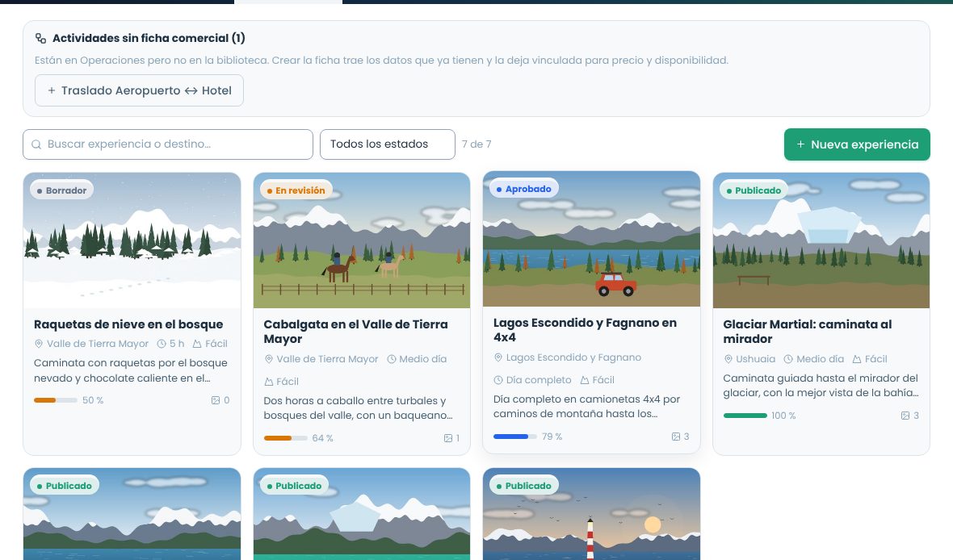953x560 pixels.
Task: Click the 100 % progress bar on Glaciar Martial
Action: tap(745, 416)
